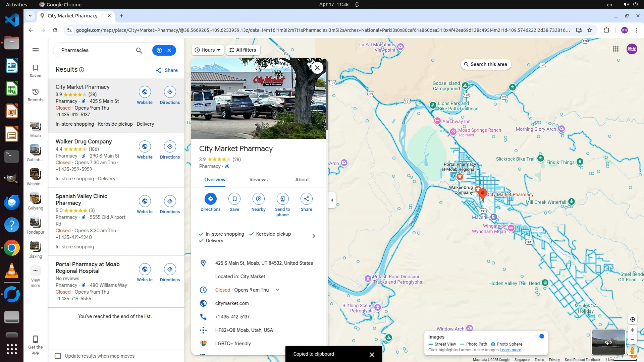Viewport: 644px width, 362px height.
Task: Click the show my location target icon
Action: (x=632, y=319)
